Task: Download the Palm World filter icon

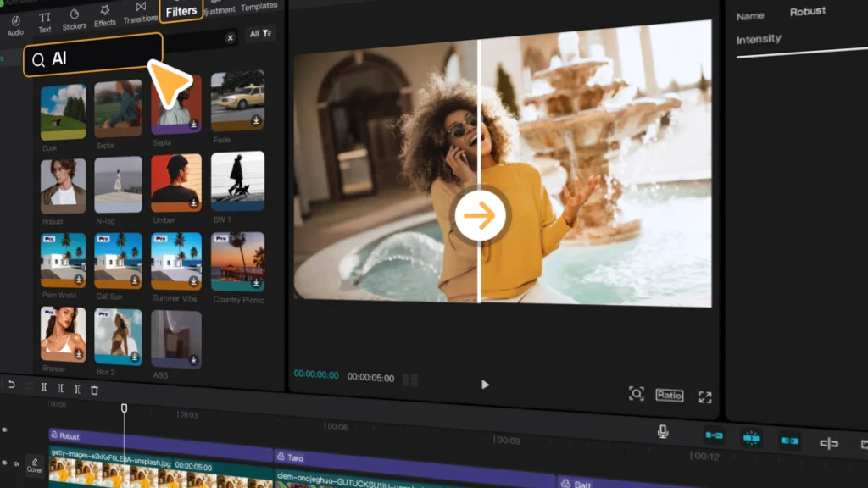Action: click(79, 280)
